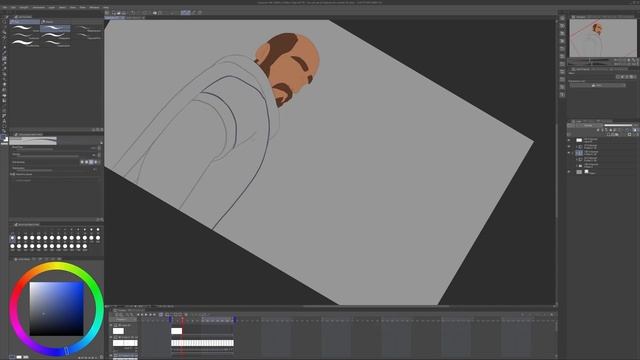This screenshot has width=640, height=360.
Task: Expand the second layer folder in the Layer panel
Action: (576, 147)
